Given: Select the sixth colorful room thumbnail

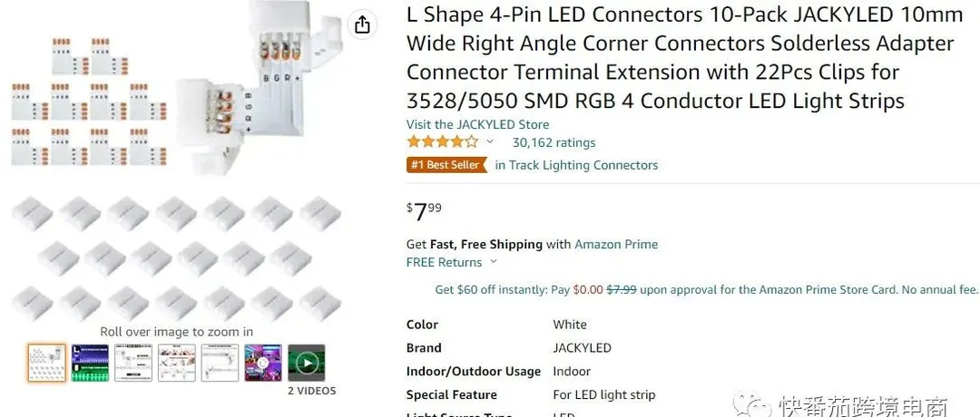Looking at the screenshot, I should pos(262,363).
